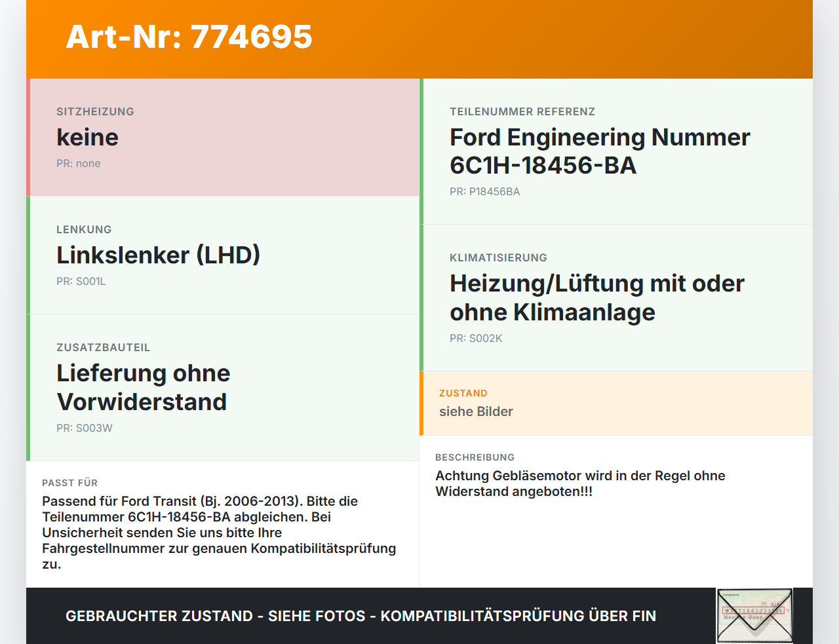Click the Ford Engineering Nummer 6C1H-18456-BA text

tap(600, 151)
